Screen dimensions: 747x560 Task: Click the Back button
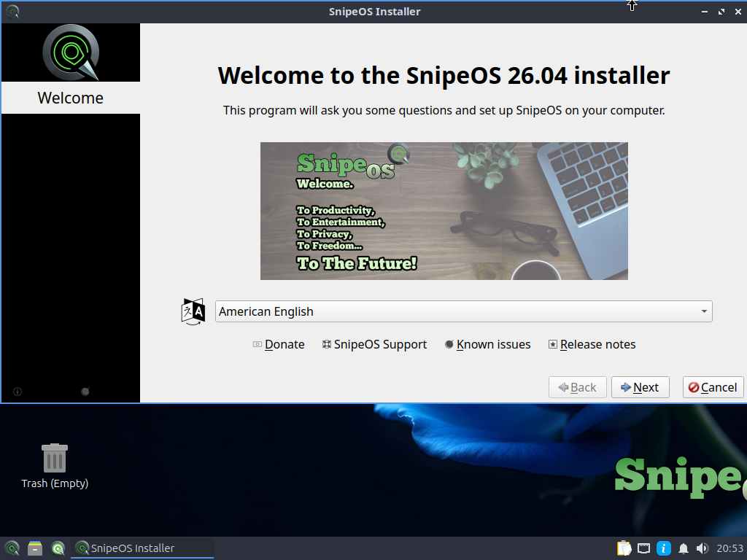[x=578, y=387]
